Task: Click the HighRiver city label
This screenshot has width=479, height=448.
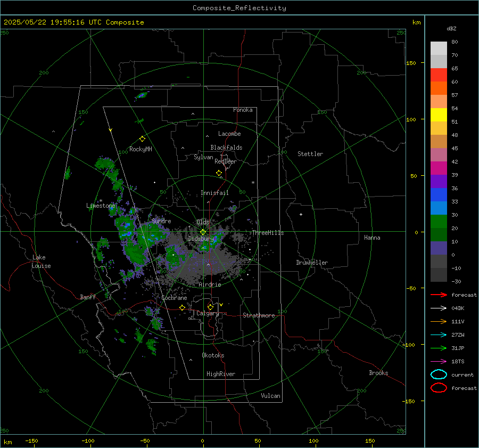Action: pyautogui.click(x=221, y=374)
